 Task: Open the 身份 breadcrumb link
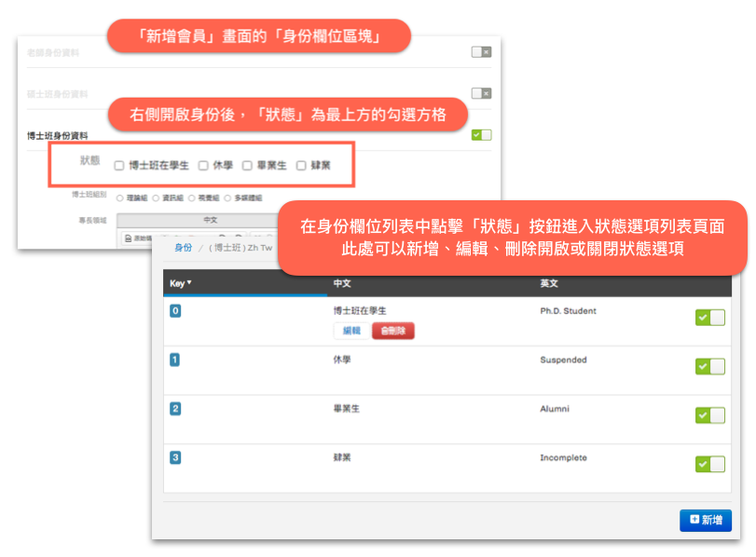click(184, 248)
